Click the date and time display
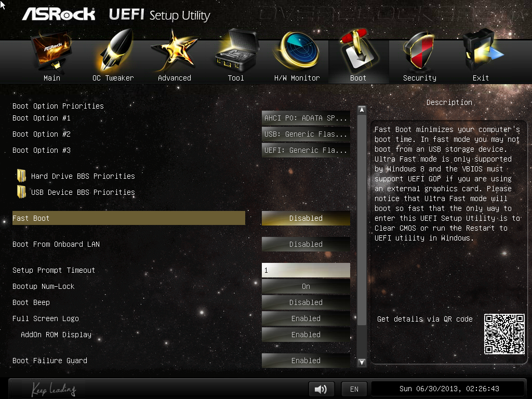The height and width of the screenshot is (399, 532). (x=449, y=389)
